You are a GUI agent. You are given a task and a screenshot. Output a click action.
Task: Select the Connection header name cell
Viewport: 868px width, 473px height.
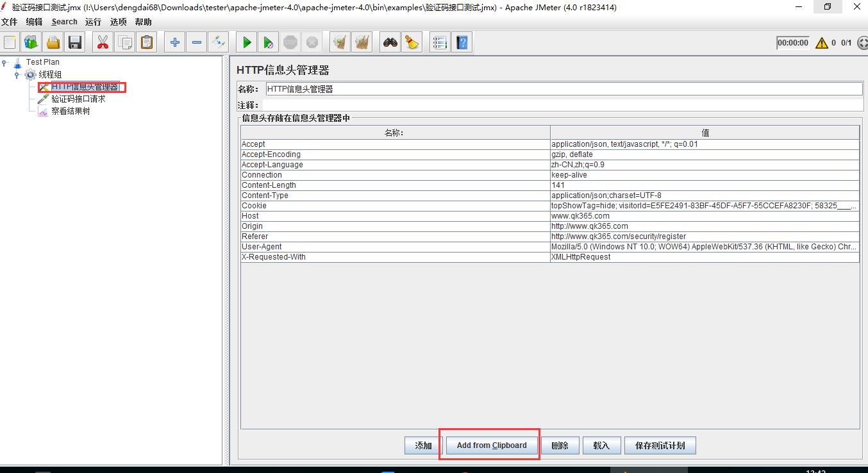click(x=396, y=175)
